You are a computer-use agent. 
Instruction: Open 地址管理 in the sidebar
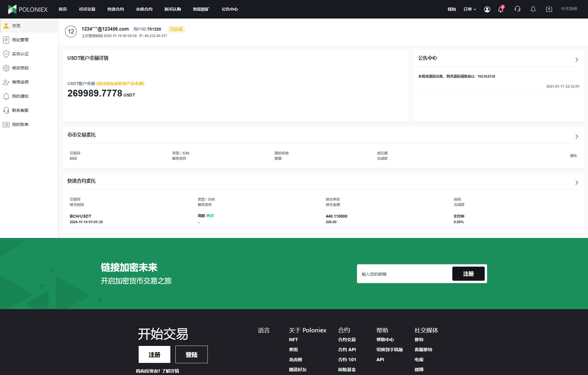click(x=20, y=40)
